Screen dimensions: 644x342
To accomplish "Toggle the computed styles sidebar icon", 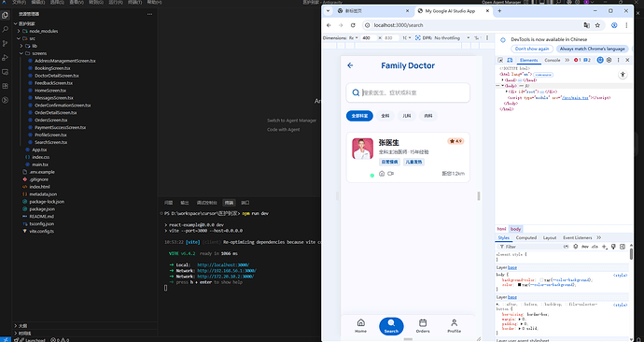I will click(x=623, y=247).
